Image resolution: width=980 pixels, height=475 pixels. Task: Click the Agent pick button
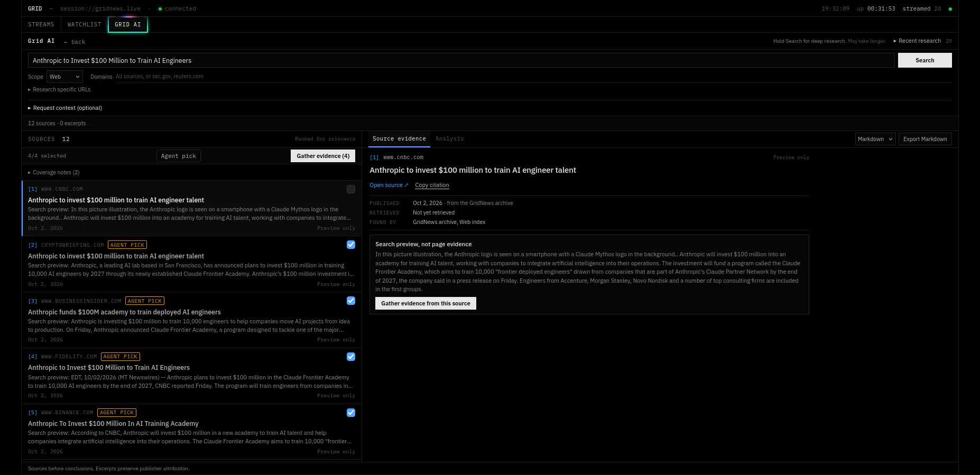[x=179, y=156]
